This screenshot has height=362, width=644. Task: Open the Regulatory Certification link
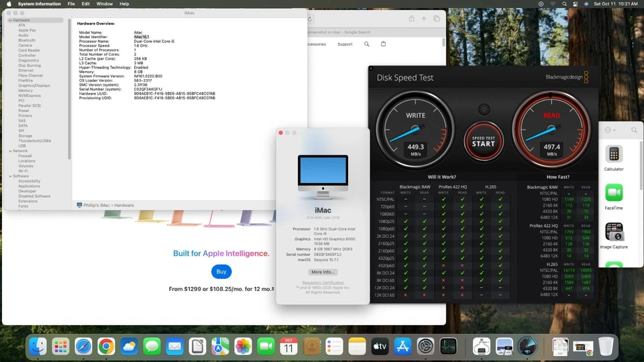pyautogui.click(x=323, y=283)
